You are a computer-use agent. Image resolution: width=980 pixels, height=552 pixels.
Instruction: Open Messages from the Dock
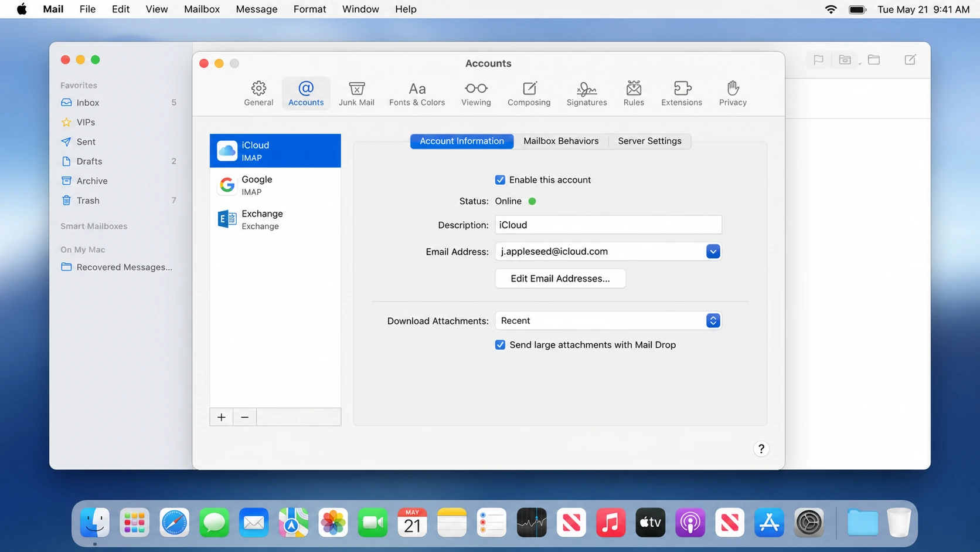(x=214, y=523)
